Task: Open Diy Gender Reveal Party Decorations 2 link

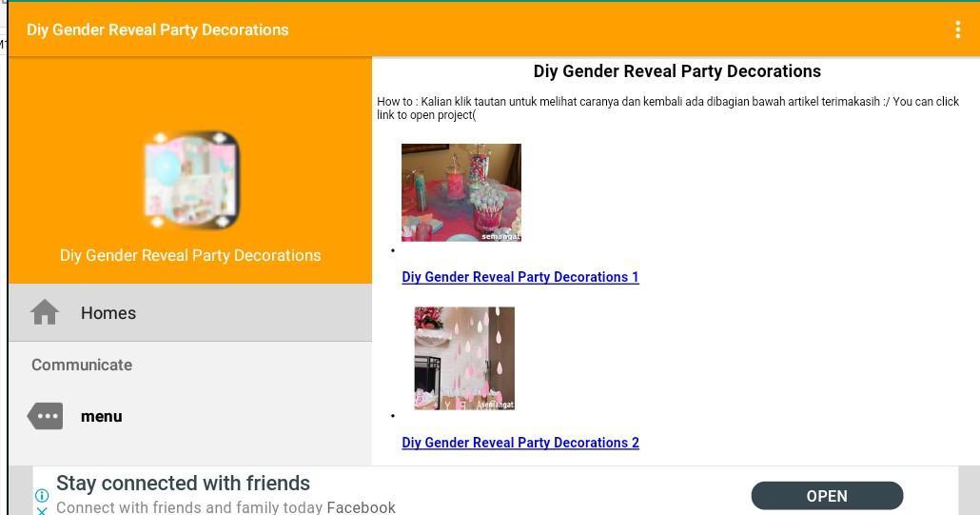Action: 520,443
